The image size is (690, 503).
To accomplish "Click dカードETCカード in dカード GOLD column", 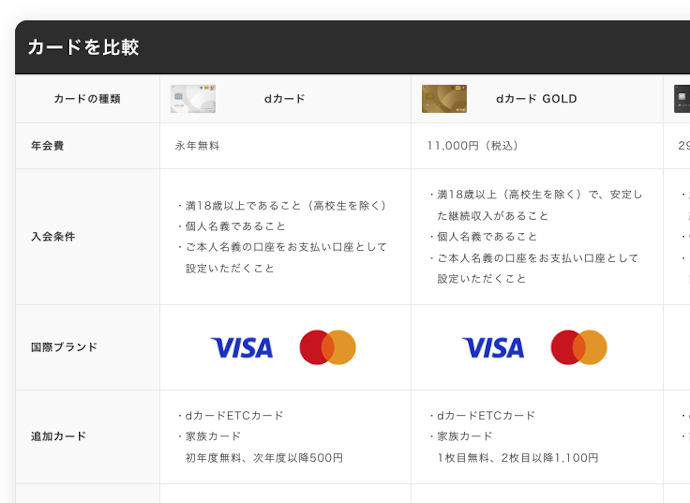I will coord(486,415).
